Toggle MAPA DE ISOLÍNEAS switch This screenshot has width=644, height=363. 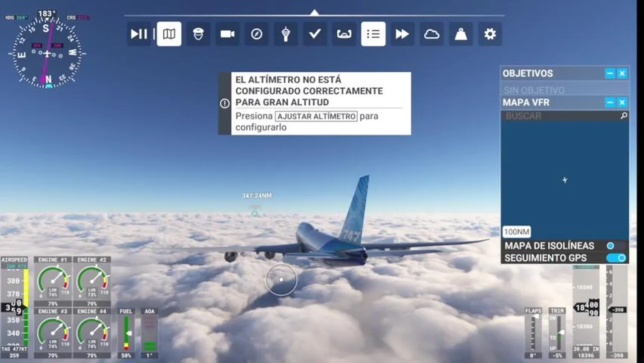click(x=616, y=246)
